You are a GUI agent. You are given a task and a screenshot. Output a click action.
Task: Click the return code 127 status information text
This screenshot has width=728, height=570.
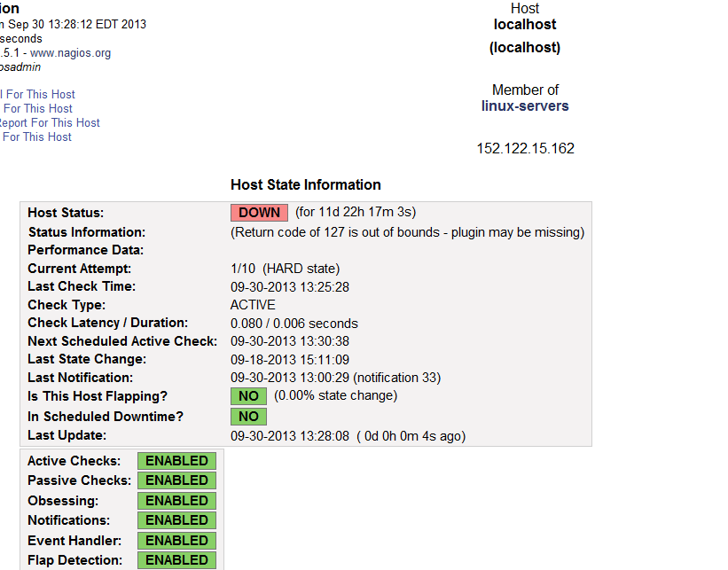[407, 232]
